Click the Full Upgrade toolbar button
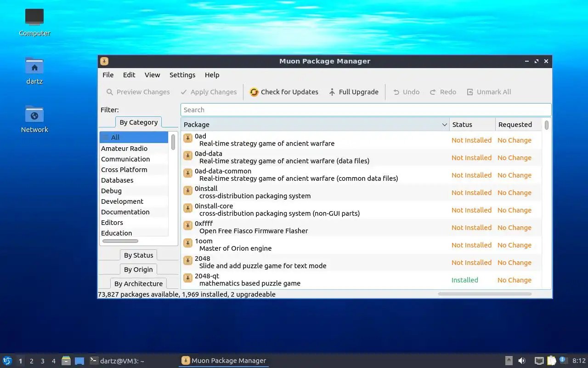Viewport: 588px width, 368px height. click(354, 92)
